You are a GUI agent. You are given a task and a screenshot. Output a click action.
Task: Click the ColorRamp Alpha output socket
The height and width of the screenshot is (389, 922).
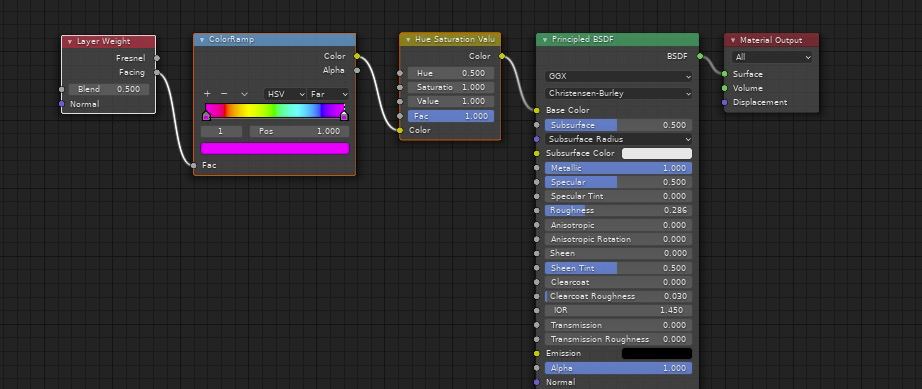(357, 71)
